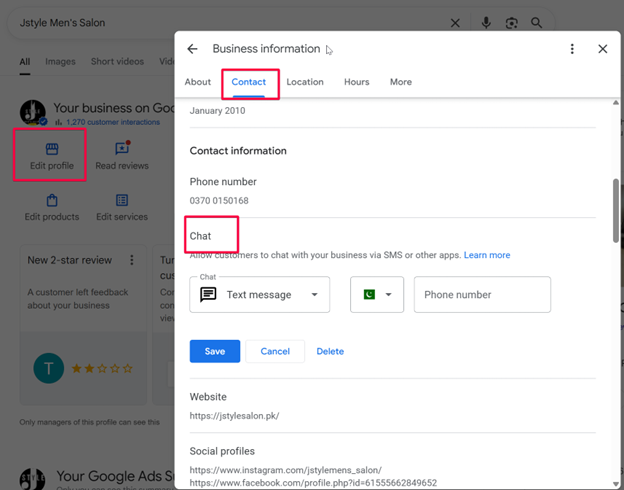624x490 pixels.
Task: Click the dialog vertical scrollbar thumb
Action: [616, 211]
